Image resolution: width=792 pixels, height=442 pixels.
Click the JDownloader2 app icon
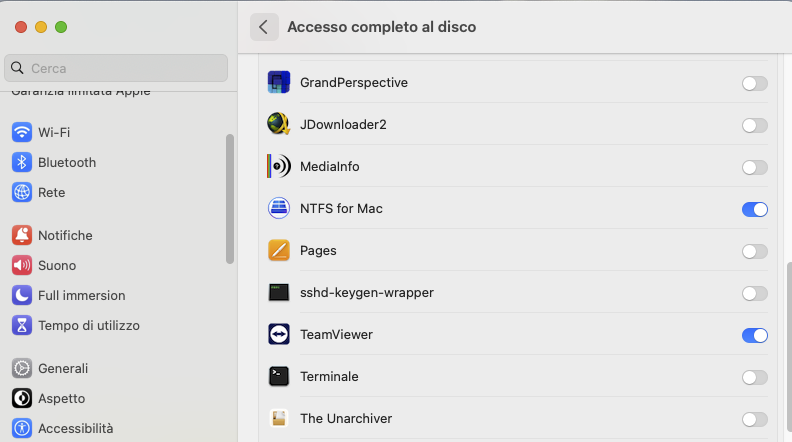(x=279, y=124)
